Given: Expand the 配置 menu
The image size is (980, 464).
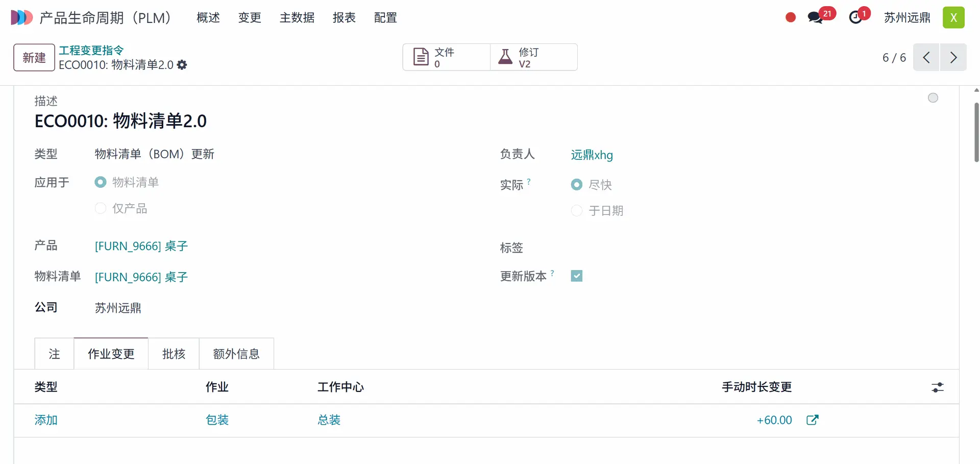Looking at the screenshot, I should [x=385, y=18].
